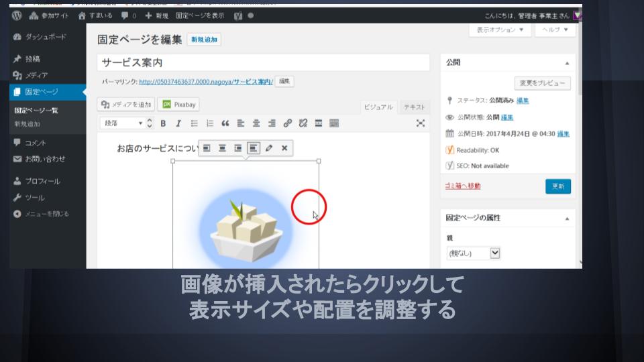Click the insert link icon
The width and height of the screenshot is (644, 362).
point(288,123)
